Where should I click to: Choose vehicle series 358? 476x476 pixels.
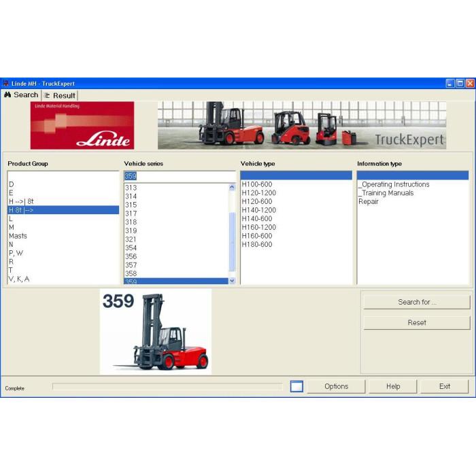[x=176, y=273]
